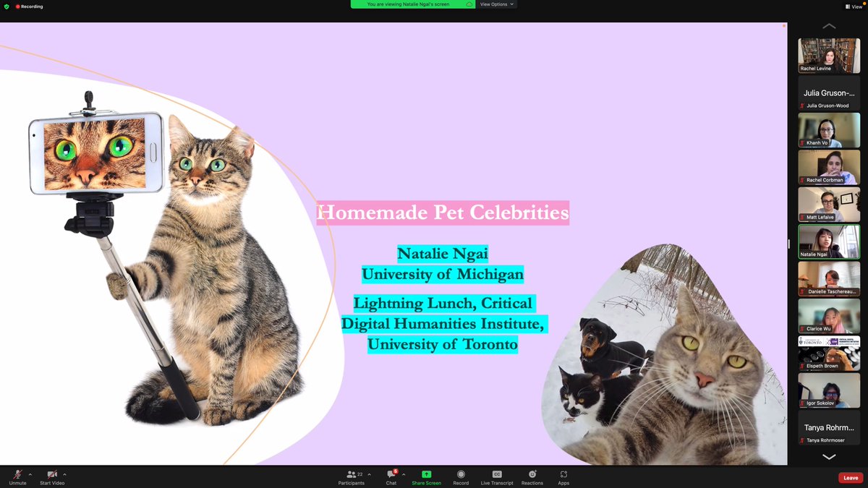Screen dimensions: 868x488
Task: Start video with the camera icon
Action: point(51,474)
